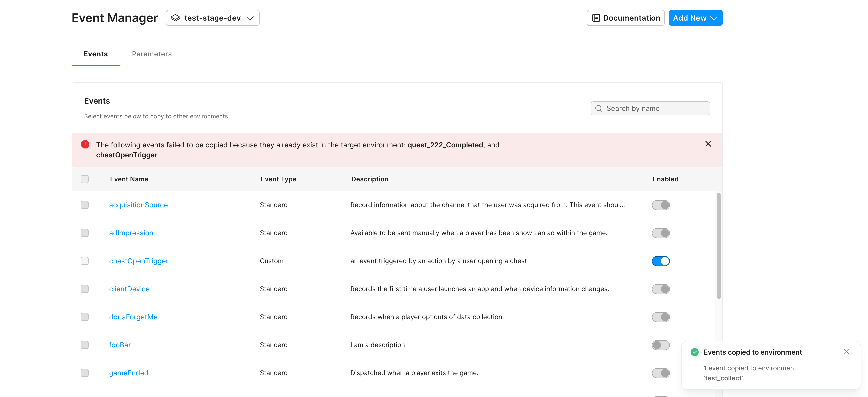Close the 'Events copied to environment' toast
The width and height of the screenshot is (868, 397).
(x=846, y=352)
